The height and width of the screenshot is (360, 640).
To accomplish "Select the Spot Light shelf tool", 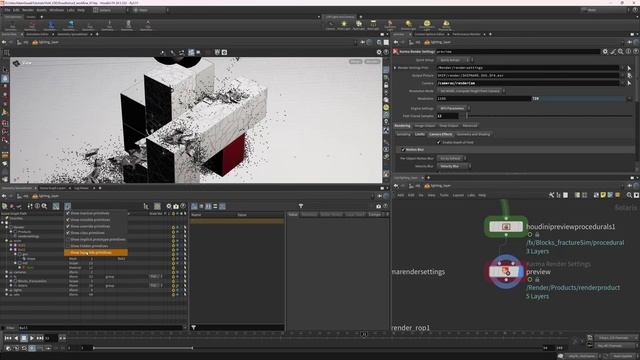I will pos(358,25).
